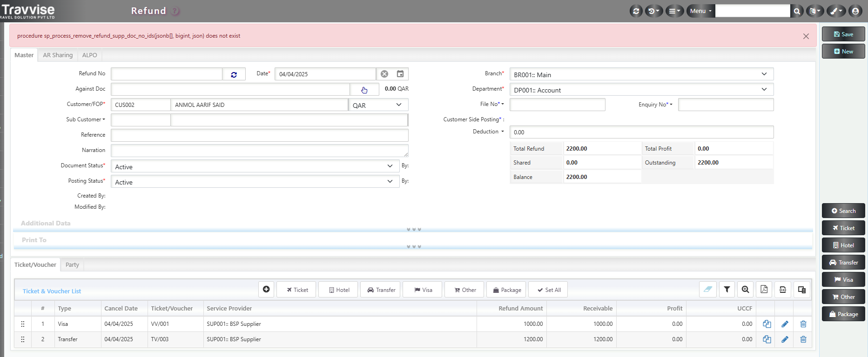The height and width of the screenshot is (357, 868).
Task: Expand the Department dropdown DP001:: Account
Action: coord(641,90)
